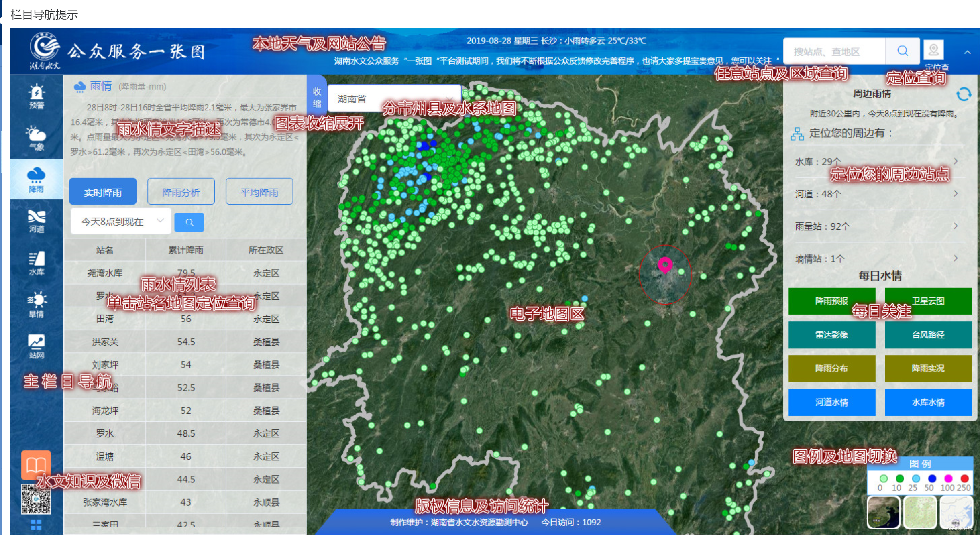Open the orange hydrology knowledge book icon
This screenshot has width=980, height=535.
36,465
